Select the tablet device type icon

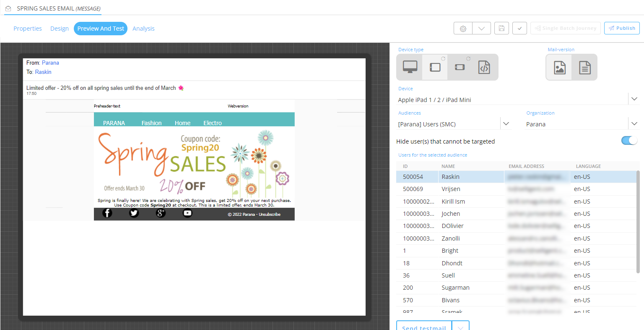[x=435, y=67]
